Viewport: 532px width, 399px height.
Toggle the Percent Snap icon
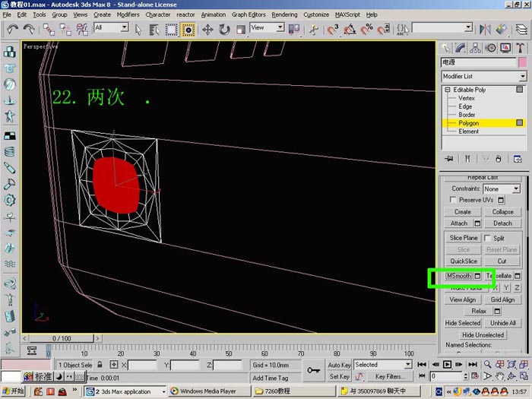366,30
